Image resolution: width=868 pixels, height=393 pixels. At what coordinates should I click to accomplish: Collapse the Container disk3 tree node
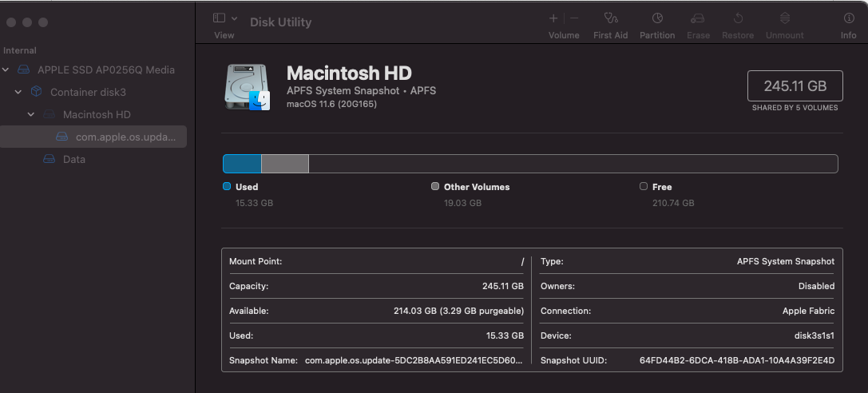click(18, 92)
